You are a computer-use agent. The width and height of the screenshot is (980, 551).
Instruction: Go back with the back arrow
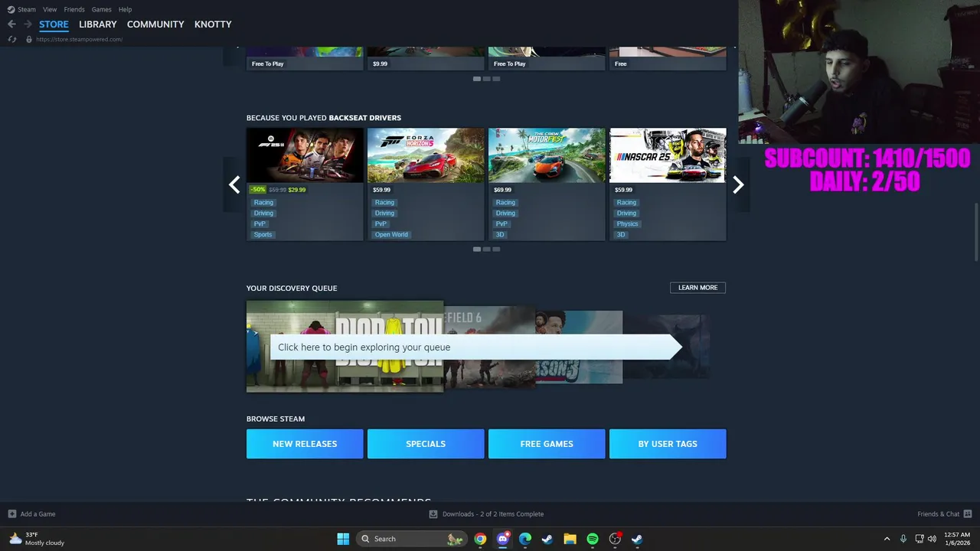[11, 24]
